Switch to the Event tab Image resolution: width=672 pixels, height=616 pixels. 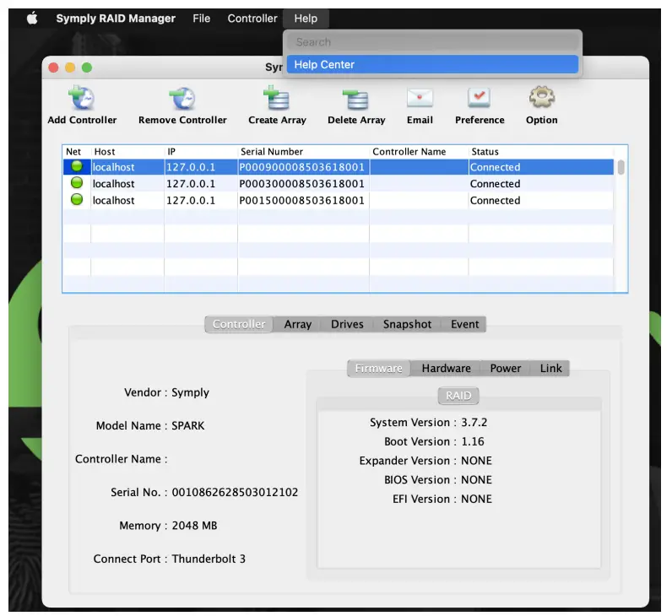coord(464,324)
